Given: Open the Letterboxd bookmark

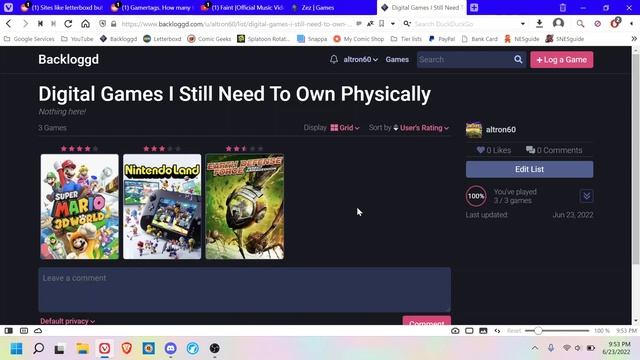Looking at the screenshot, I should tap(162, 39).
